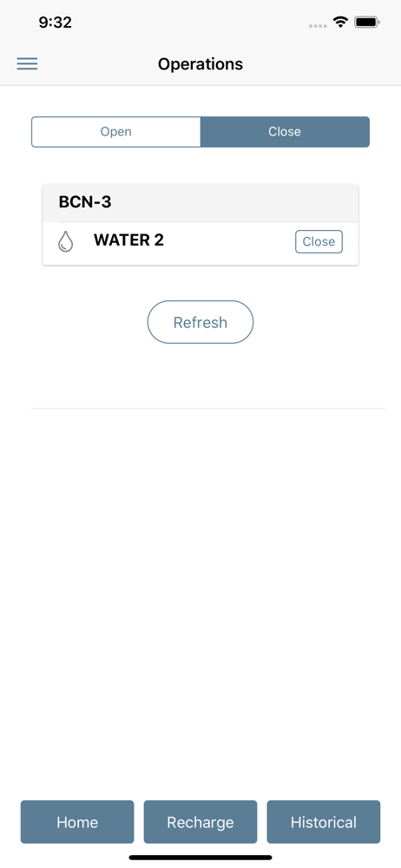401x868 pixels.
Task: Open the Recharge section
Action: click(200, 822)
